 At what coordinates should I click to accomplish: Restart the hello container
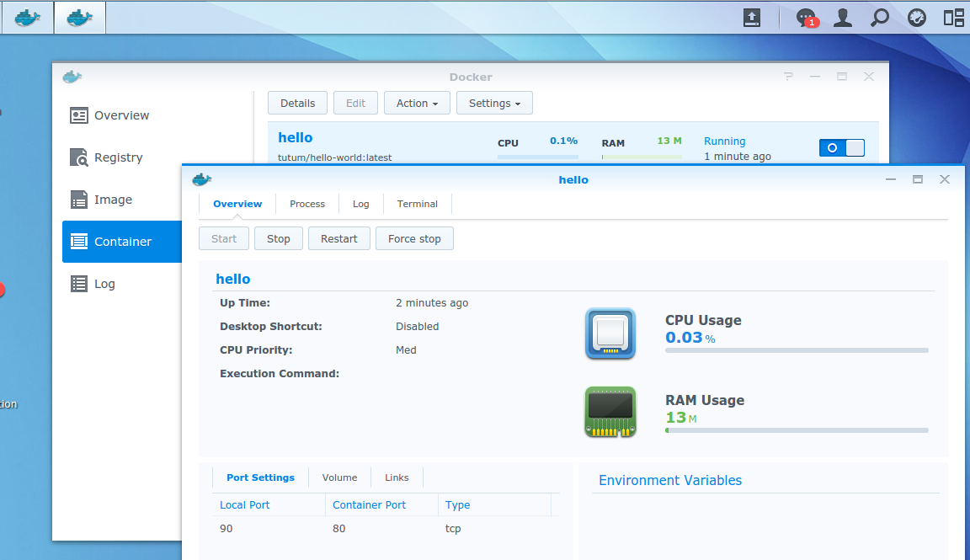[339, 239]
